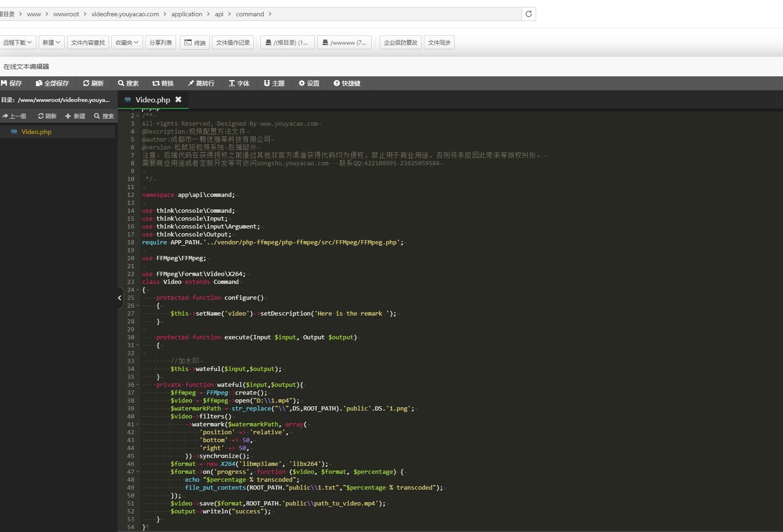
Task: Navigate to www in the breadcrumb
Action: click(34, 14)
